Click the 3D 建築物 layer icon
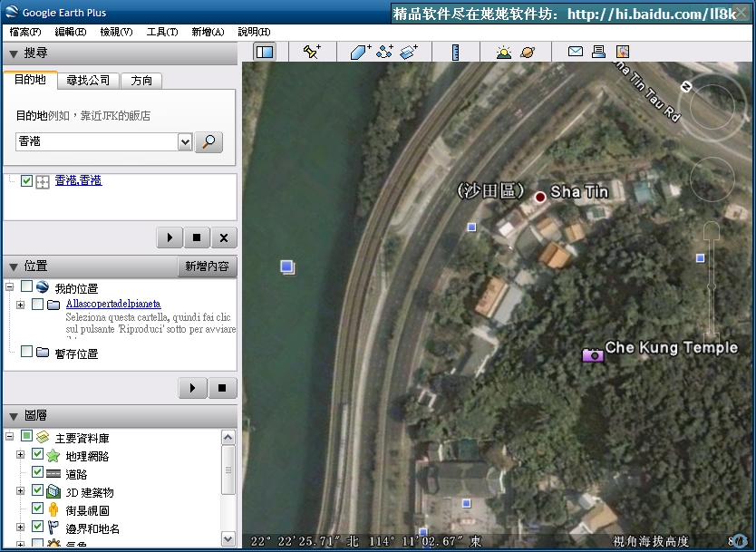The height and width of the screenshot is (552, 756). (x=53, y=491)
